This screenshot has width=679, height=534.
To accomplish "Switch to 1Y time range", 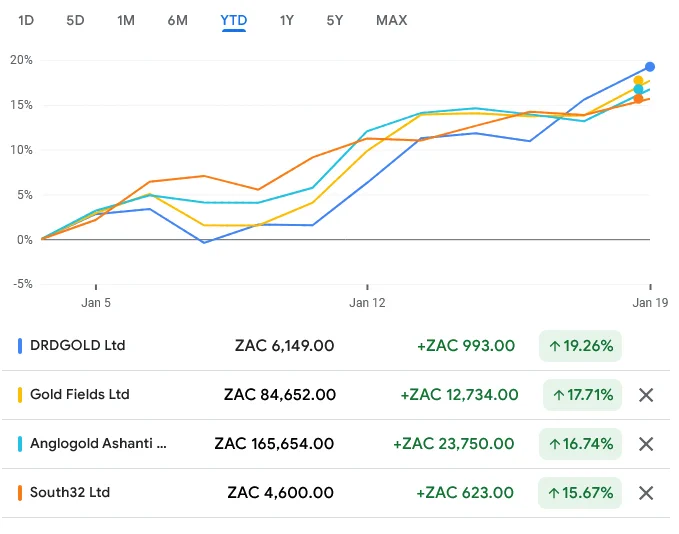I will (287, 20).
